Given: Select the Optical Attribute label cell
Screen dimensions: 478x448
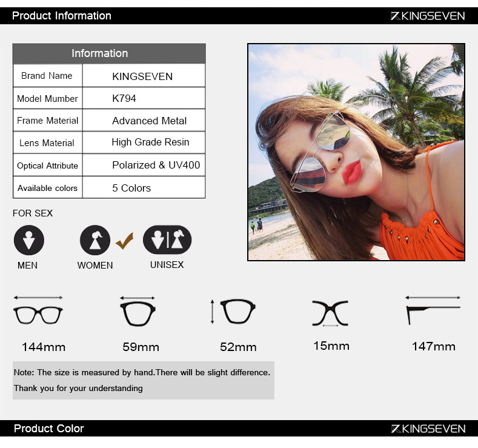Looking at the screenshot, I should (47, 165).
